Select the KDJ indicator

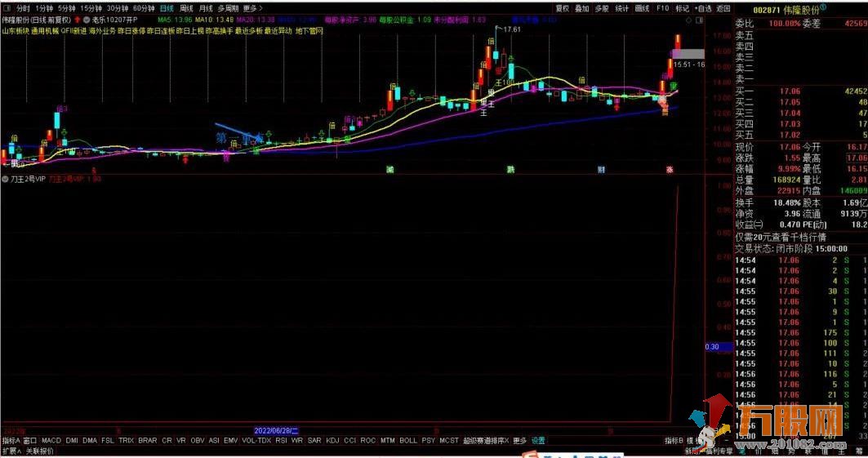pos(332,441)
